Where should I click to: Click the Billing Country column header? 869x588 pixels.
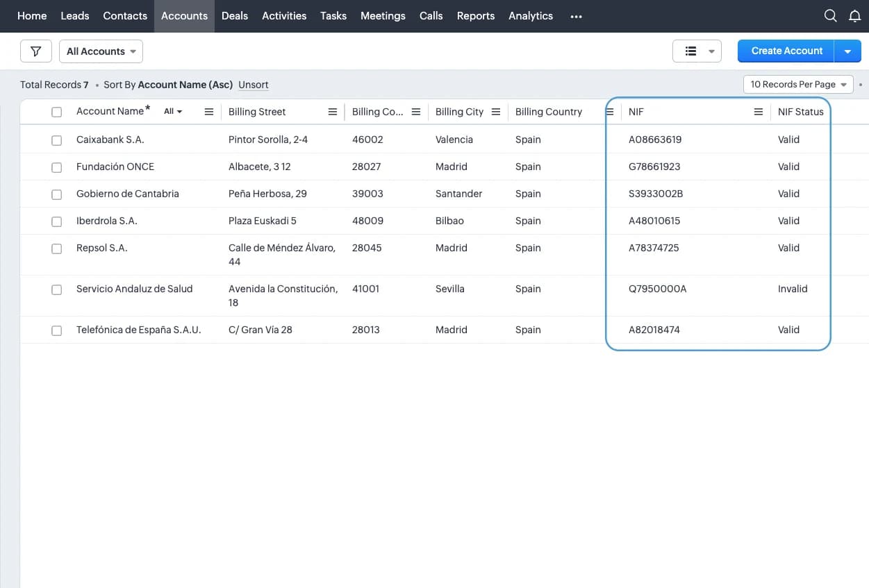(x=549, y=112)
